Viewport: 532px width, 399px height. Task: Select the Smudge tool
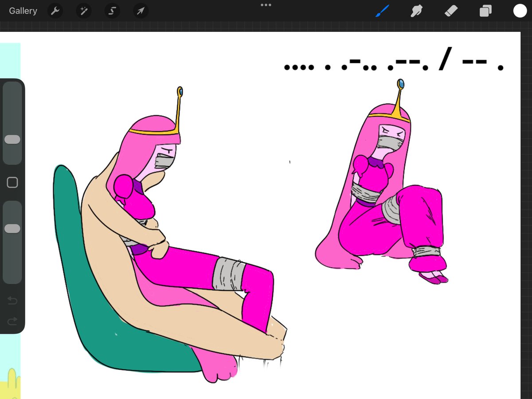coord(416,11)
